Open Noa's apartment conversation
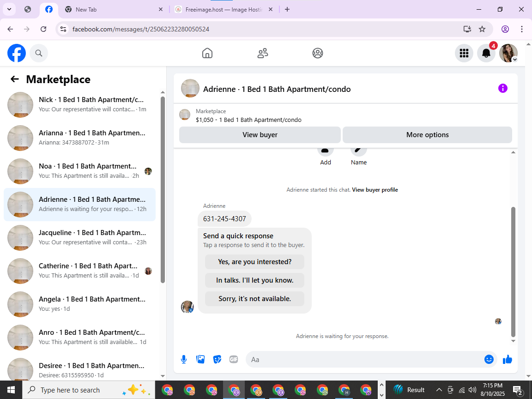The height and width of the screenshot is (399, 532). point(80,171)
